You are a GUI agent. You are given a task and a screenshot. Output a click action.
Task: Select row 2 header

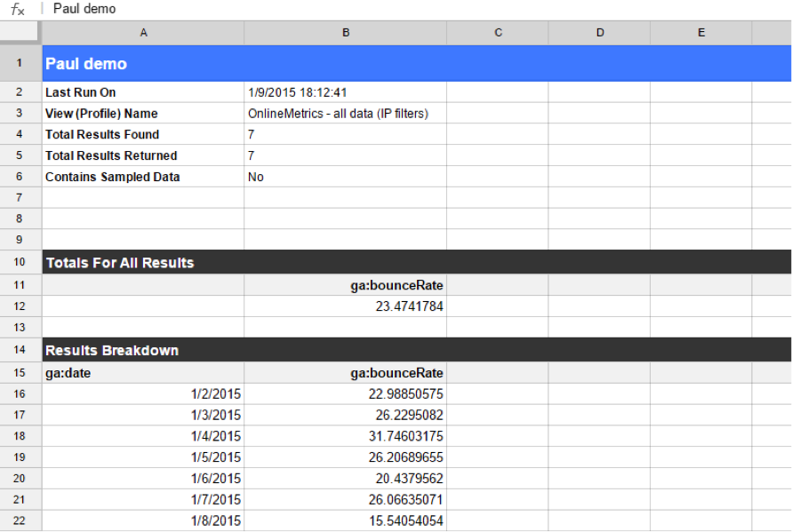coord(20,92)
